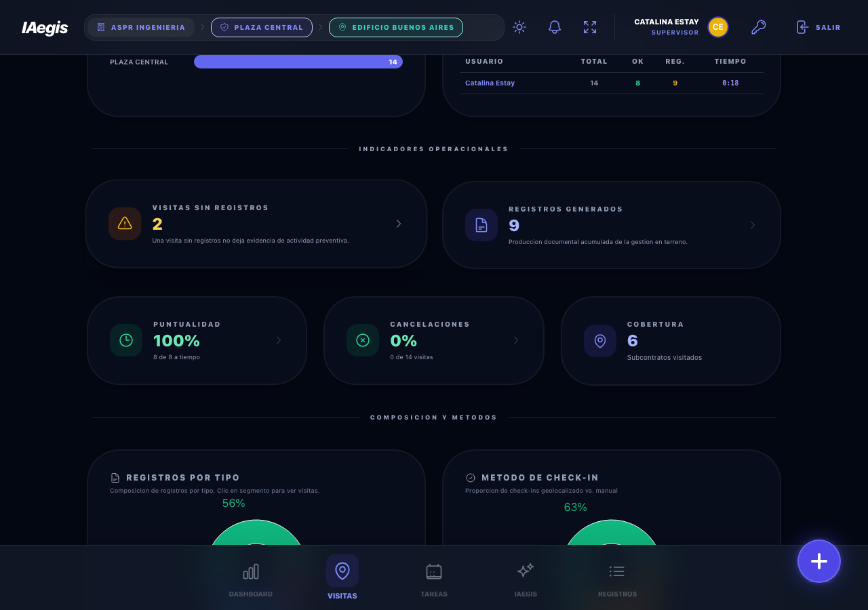Enter fullscreen using the expand icon

coord(589,27)
